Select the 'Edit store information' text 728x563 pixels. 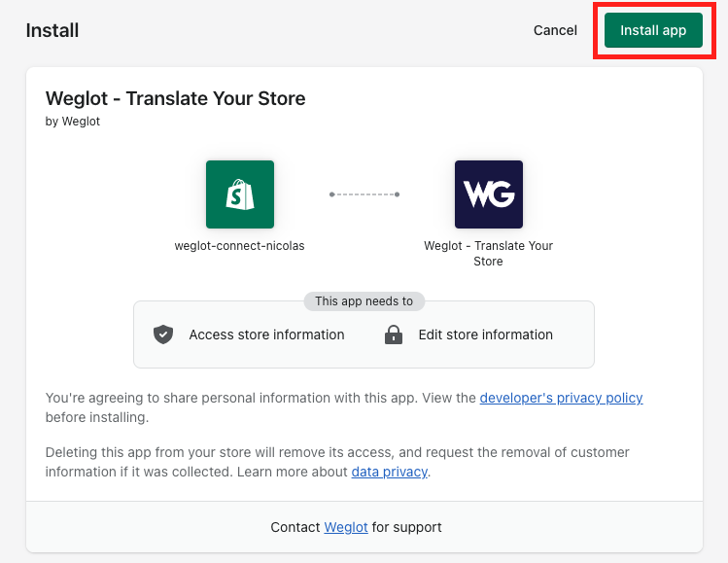[x=486, y=334]
